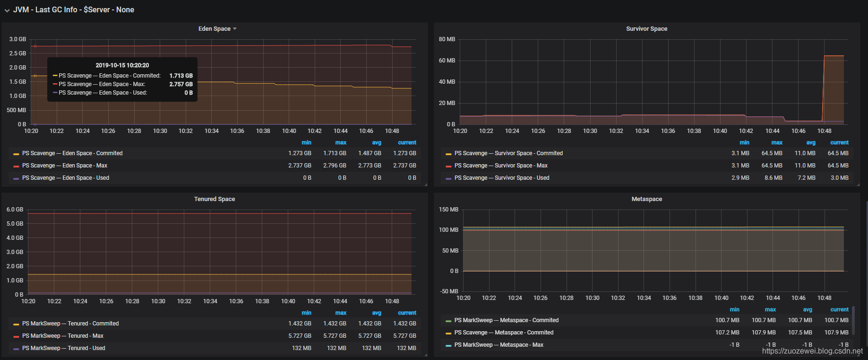Click the Survivor Space Used purple swatch
Screen dimensions: 868x360
tap(448, 178)
